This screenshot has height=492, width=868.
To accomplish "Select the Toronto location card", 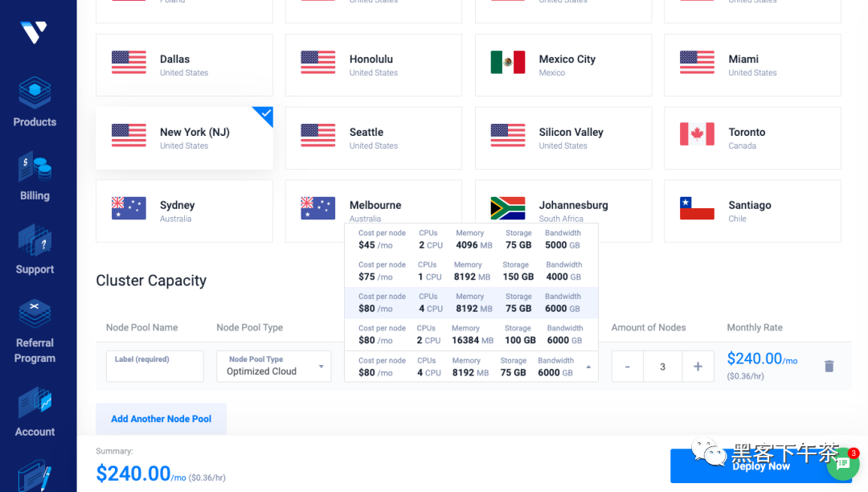I will coord(752,137).
